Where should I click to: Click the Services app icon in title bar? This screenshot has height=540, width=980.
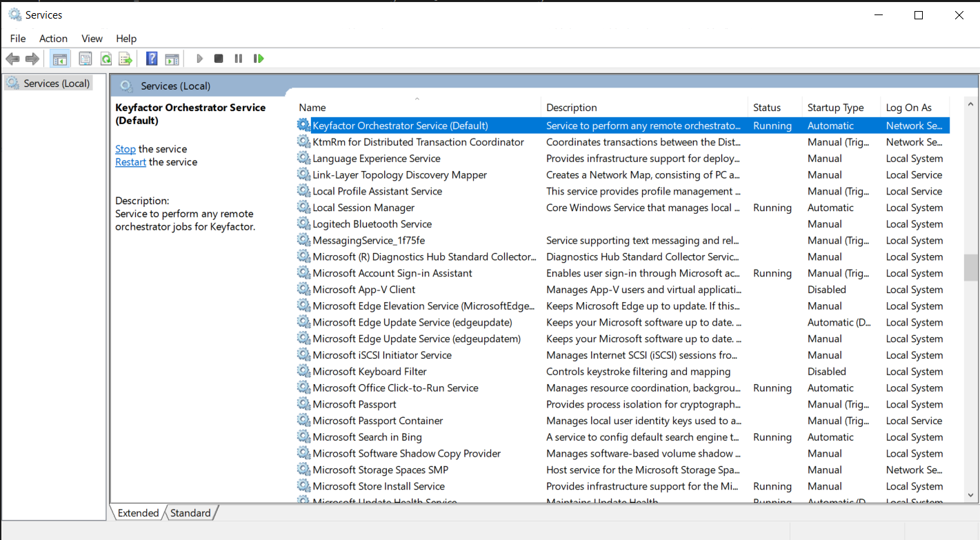tap(14, 14)
